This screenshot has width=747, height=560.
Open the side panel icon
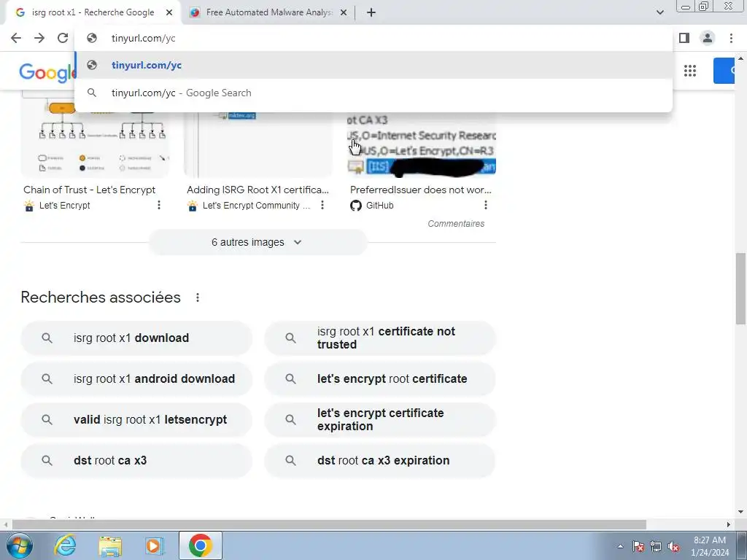tap(684, 38)
